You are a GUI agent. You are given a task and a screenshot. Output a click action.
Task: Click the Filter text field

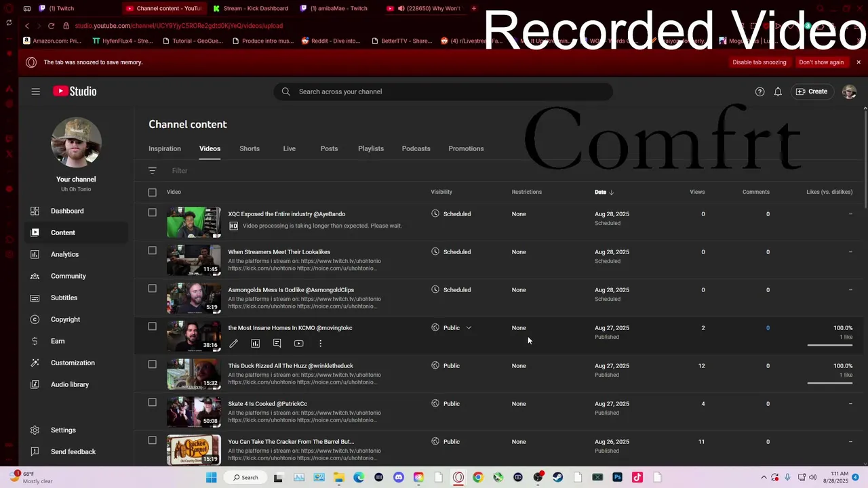(180, 171)
